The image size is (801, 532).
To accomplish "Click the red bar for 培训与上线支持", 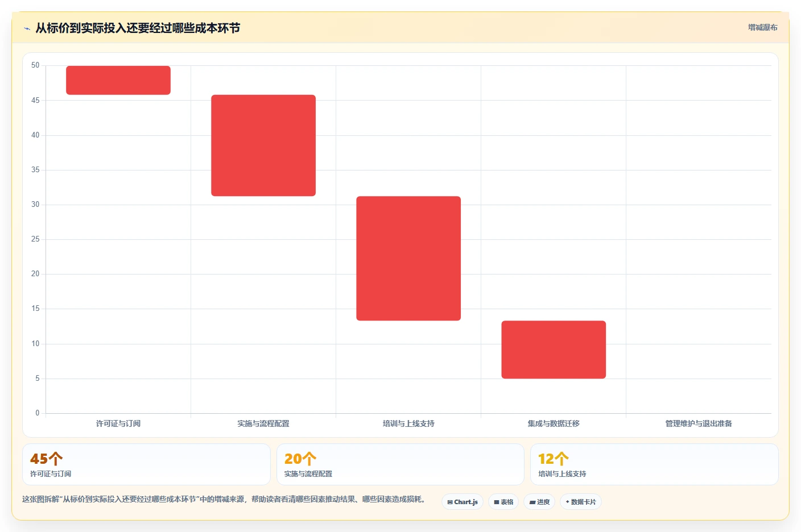I will (408, 259).
